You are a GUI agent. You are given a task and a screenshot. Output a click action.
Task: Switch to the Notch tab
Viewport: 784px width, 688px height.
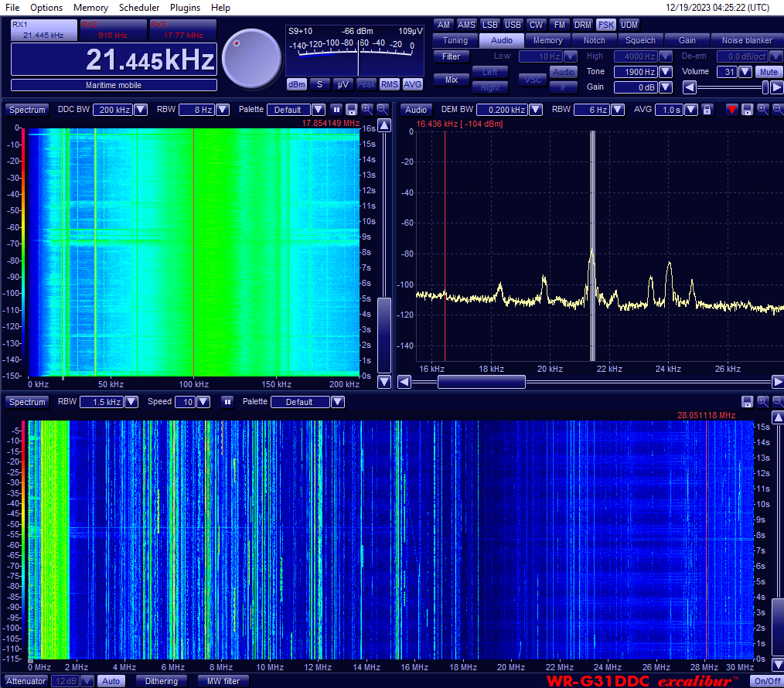point(594,40)
